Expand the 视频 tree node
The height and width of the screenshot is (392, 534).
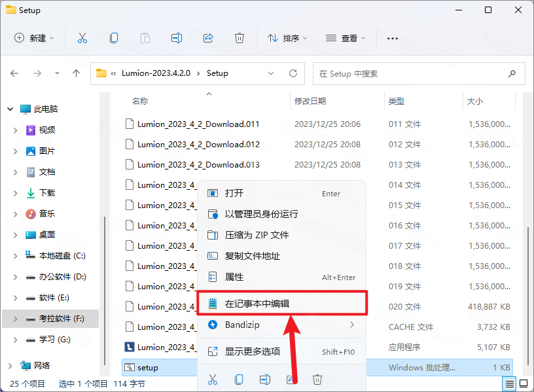[15, 130]
